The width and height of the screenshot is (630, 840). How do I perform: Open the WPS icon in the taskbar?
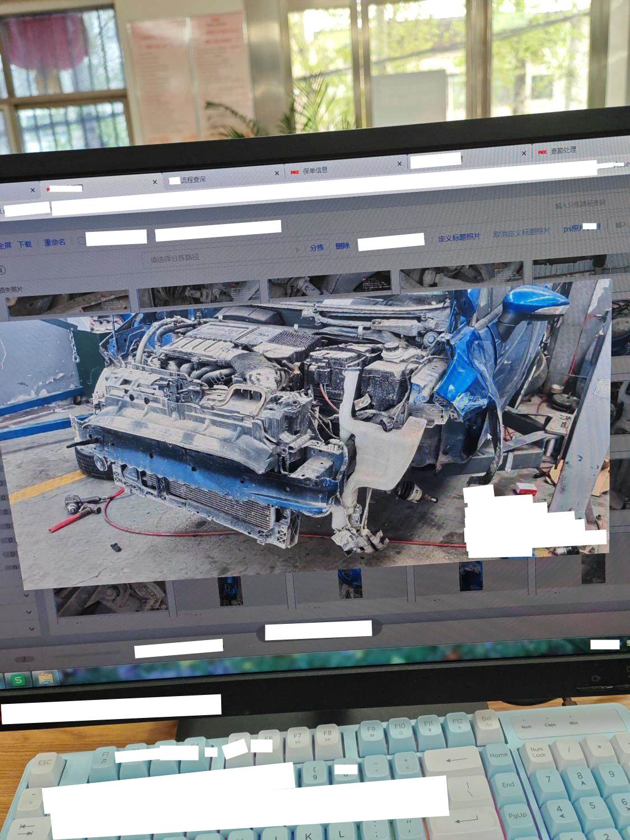18,680
